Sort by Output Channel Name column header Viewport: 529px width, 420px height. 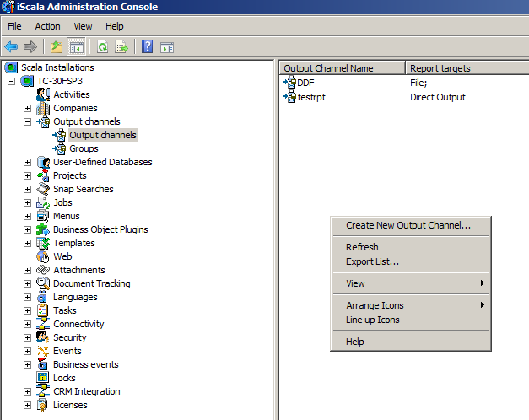[x=342, y=68]
